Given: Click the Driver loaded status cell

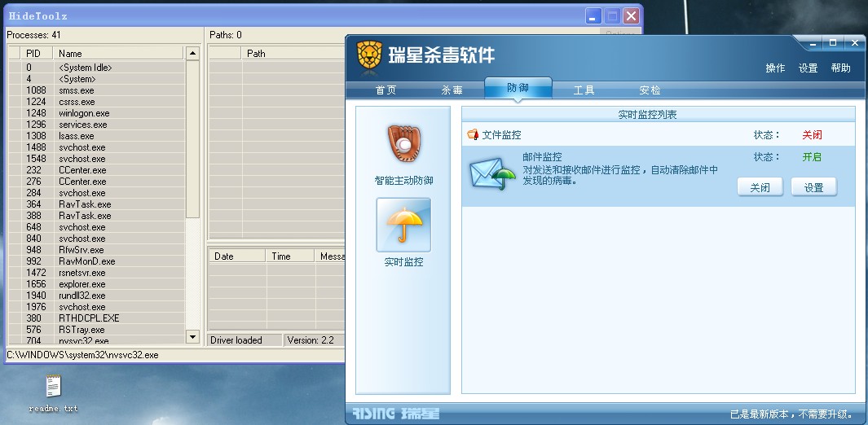Looking at the screenshot, I should tap(245, 340).
